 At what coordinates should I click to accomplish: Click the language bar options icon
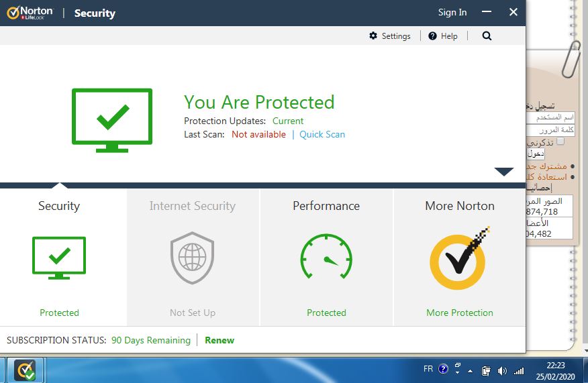coord(458,368)
